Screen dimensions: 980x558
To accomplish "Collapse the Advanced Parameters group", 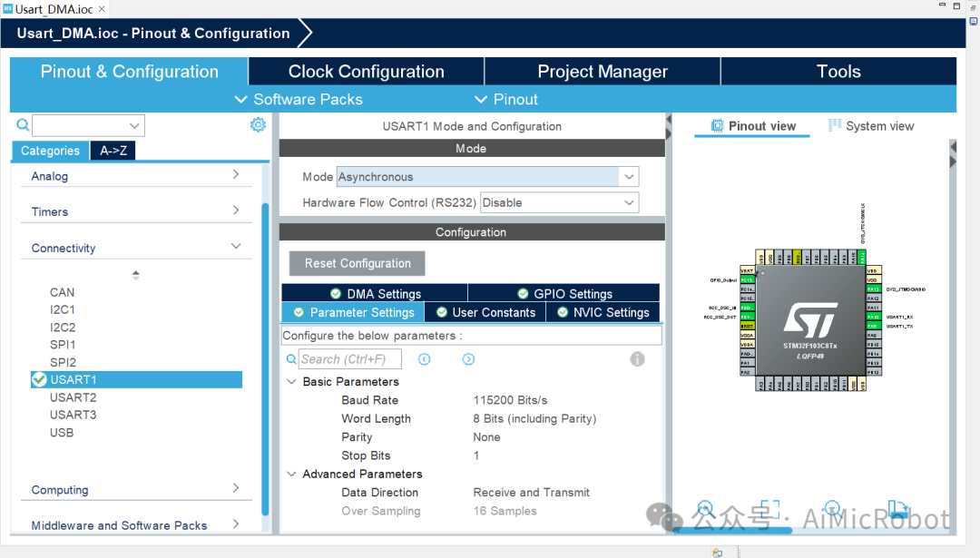I will [291, 475].
